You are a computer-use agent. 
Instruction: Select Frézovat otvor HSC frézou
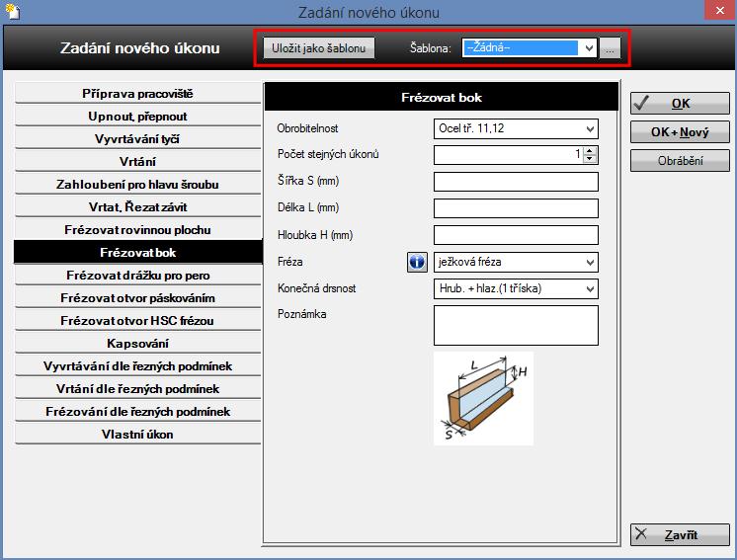tap(137, 320)
